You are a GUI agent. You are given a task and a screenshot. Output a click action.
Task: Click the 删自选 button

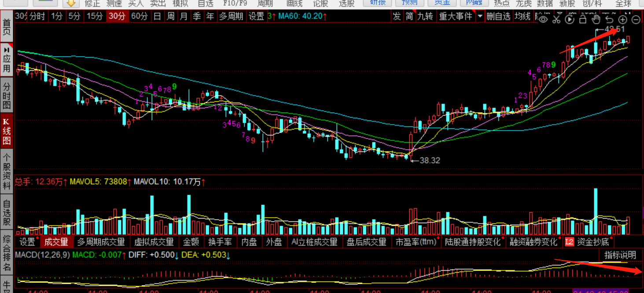tap(499, 16)
